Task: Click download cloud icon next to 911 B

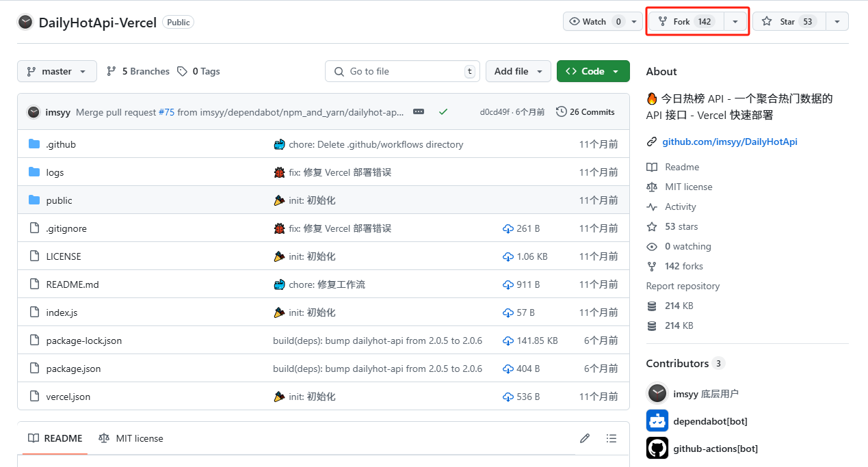Action: pos(508,284)
